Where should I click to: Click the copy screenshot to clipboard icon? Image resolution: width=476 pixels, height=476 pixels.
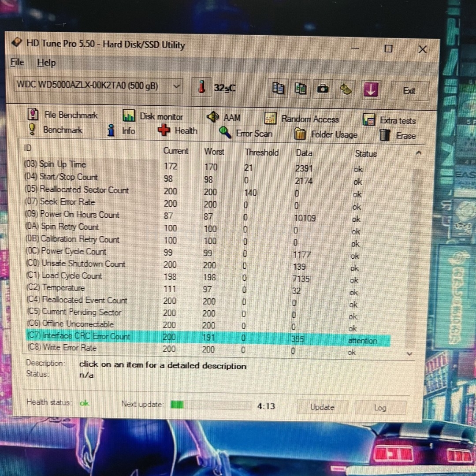click(x=300, y=89)
